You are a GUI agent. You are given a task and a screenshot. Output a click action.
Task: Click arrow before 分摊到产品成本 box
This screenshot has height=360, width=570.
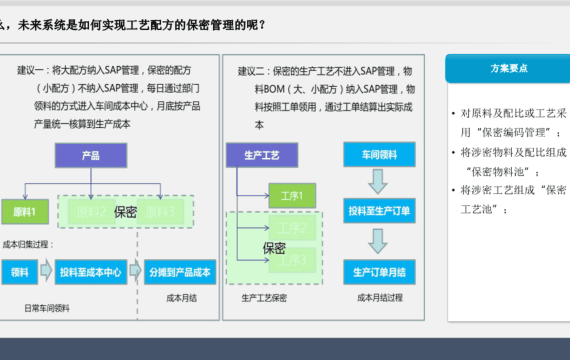tap(136, 270)
